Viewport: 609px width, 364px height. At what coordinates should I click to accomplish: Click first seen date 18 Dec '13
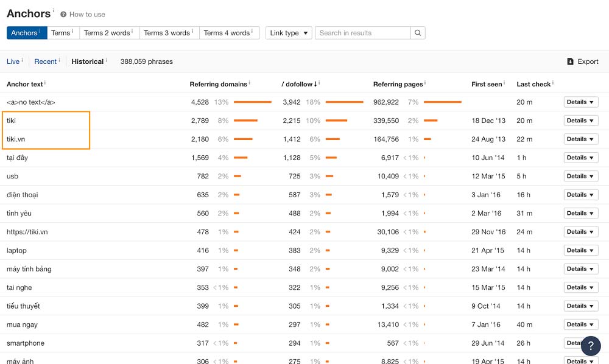(488, 121)
